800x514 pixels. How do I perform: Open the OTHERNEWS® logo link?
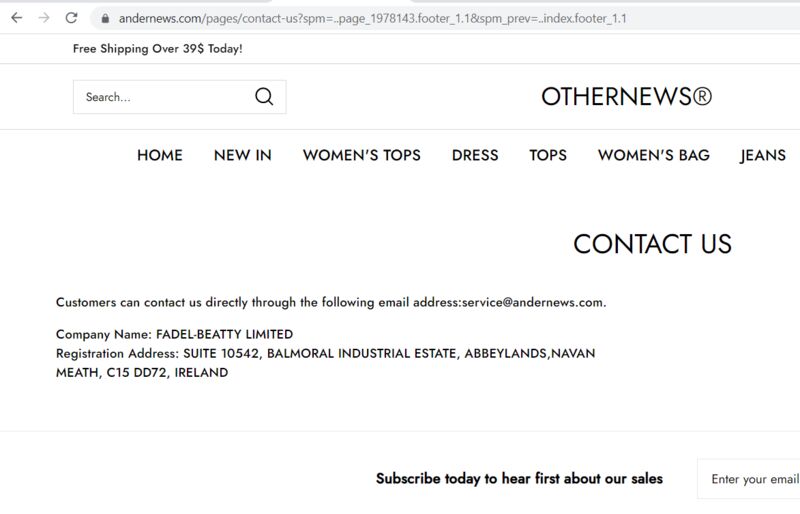[x=627, y=96]
